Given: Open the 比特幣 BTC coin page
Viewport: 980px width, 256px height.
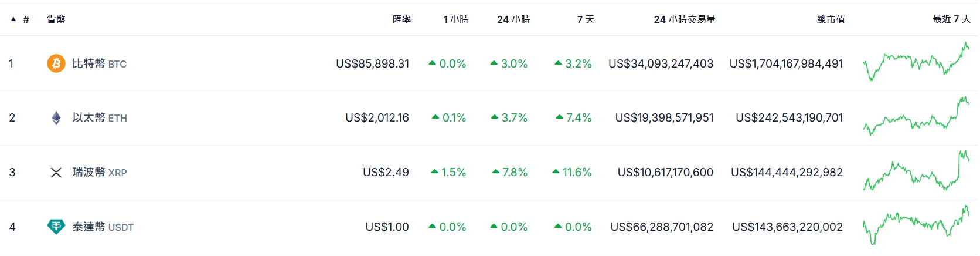Looking at the screenshot, I should click(99, 63).
